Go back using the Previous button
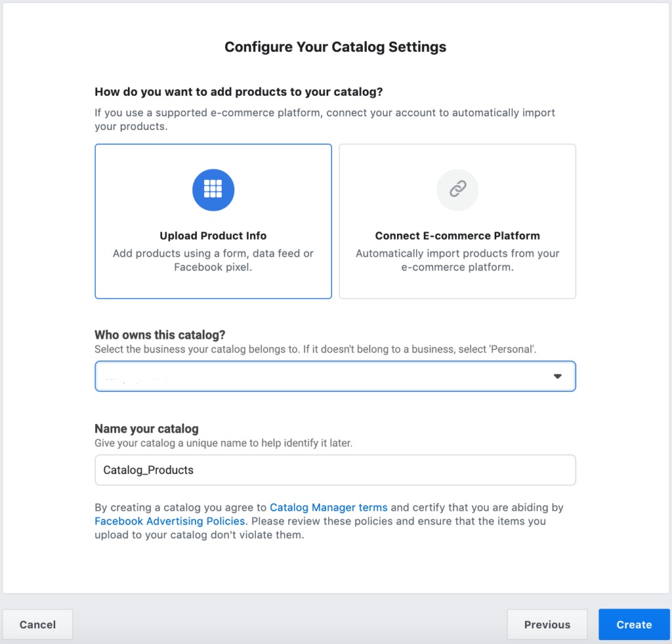Image resolution: width=672 pixels, height=644 pixels. click(547, 624)
